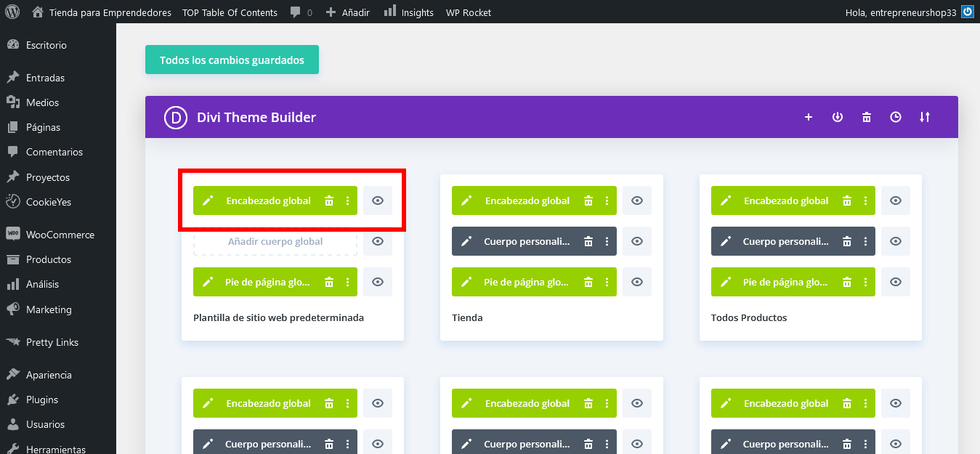The width and height of the screenshot is (980, 454).
Task: Open options menu for Tienda Cuerpo personalizado
Action: (x=607, y=241)
